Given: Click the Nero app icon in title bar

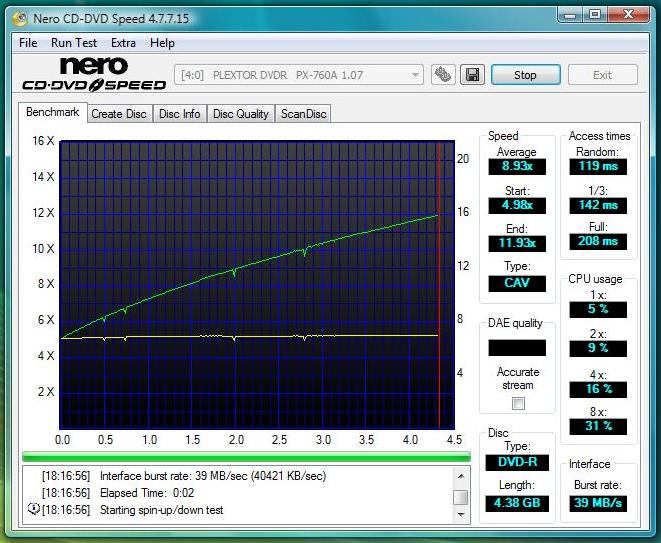Looking at the screenshot, I should (20, 19).
